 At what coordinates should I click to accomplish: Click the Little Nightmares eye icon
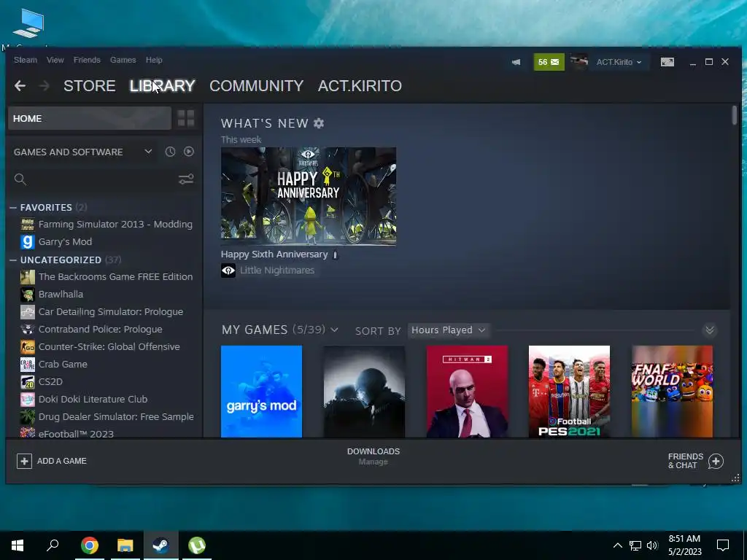[228, 271]
